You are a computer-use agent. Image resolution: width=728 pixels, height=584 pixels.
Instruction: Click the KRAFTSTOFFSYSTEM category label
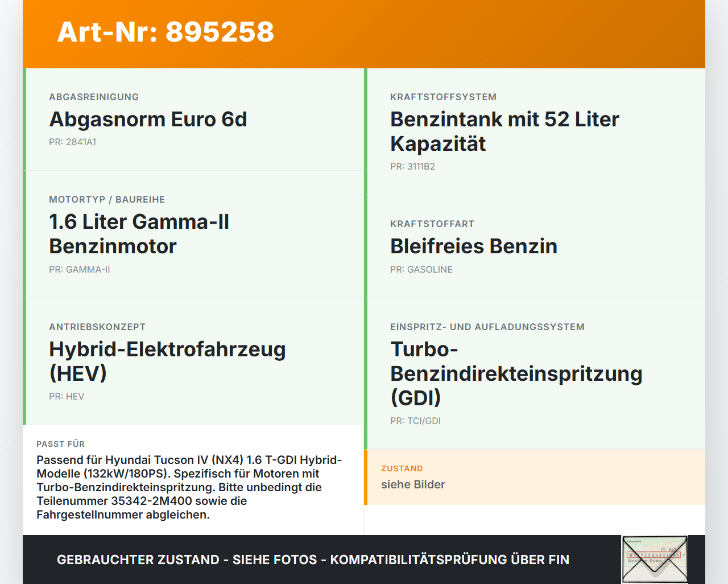point(444,97)
